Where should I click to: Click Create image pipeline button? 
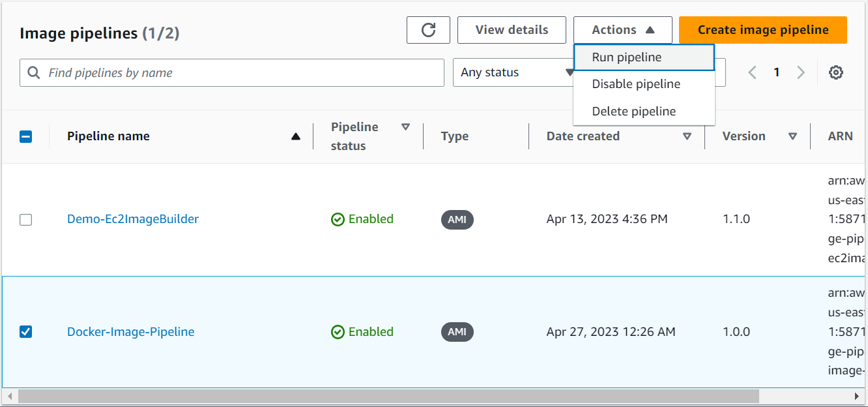coord(762,30)
